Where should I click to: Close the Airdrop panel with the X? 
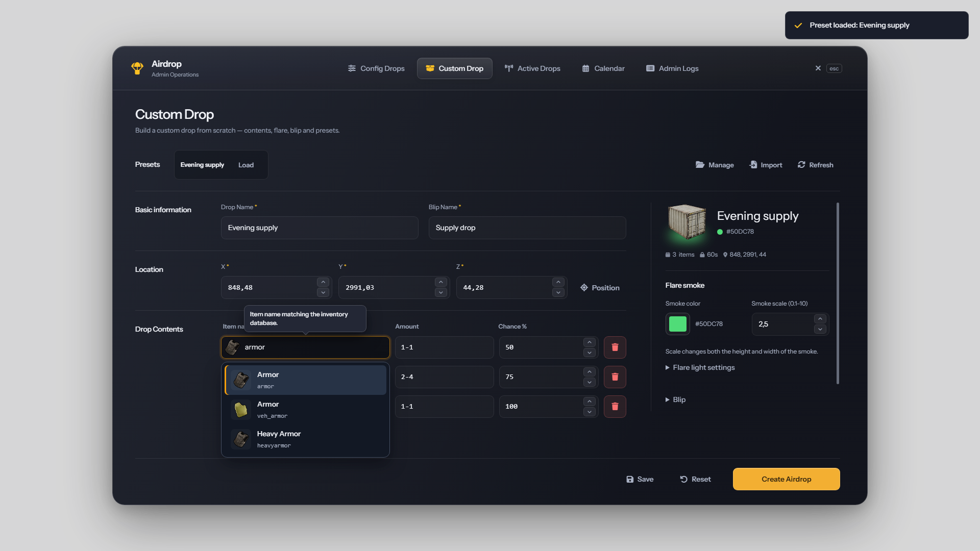(818, 68)
